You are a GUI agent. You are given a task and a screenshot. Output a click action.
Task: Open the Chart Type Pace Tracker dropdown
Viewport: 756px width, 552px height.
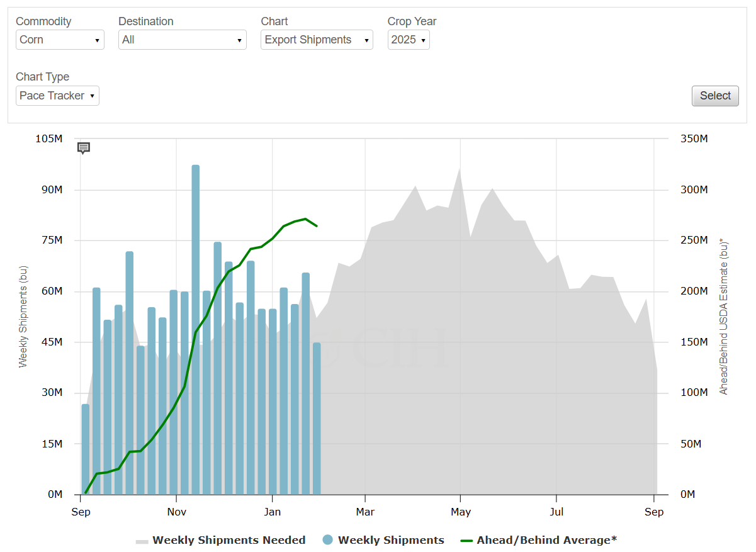point(57,96)
